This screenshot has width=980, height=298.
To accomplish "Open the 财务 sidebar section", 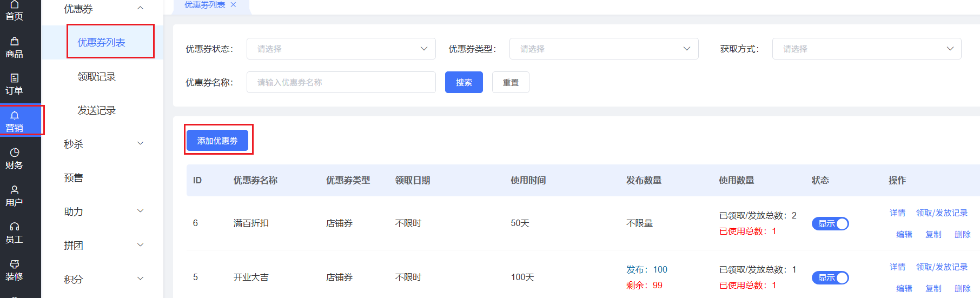I will click(x=15, y=159).
